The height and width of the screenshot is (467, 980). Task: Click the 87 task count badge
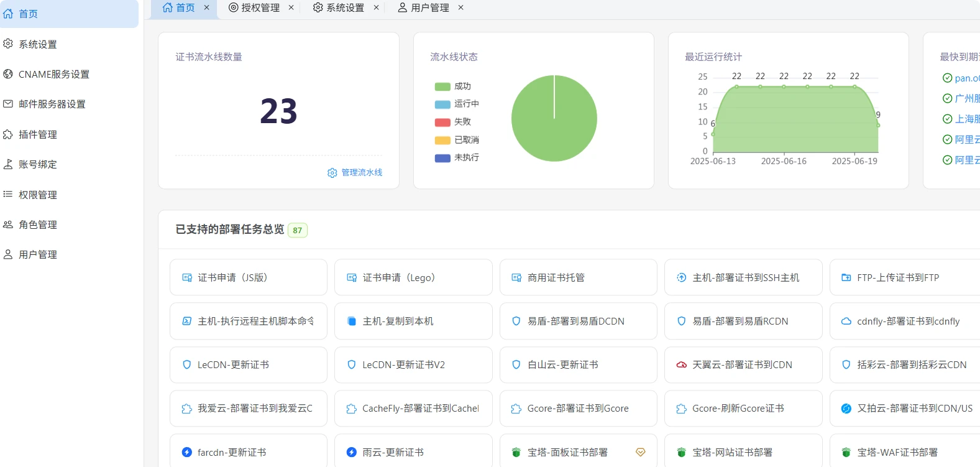(x=298, y=230)
